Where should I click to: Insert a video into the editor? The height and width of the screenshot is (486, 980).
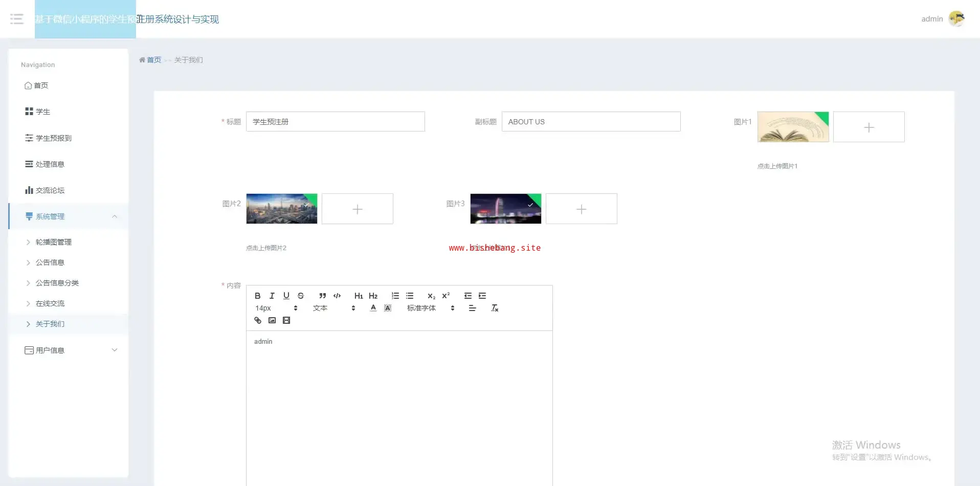[x=286, y=320]
